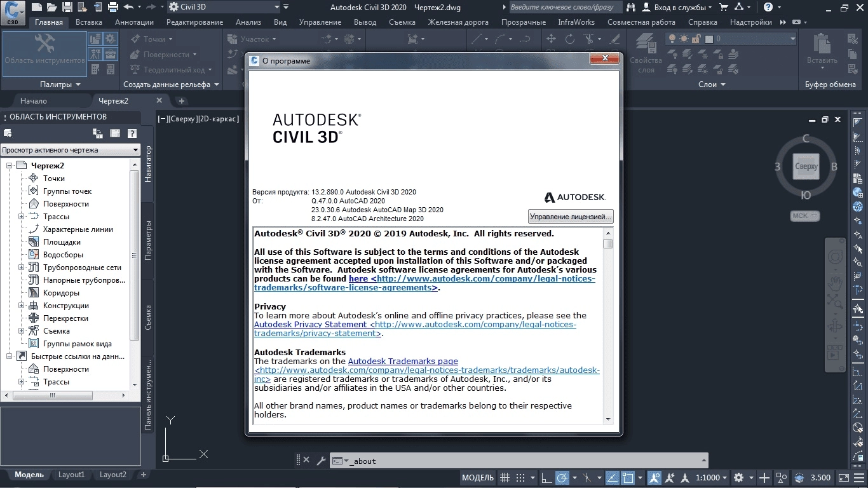868x488 pixels.
Task: Click the Поверхности surfaces tool in ribbon
Action: (x=163, y=54)
